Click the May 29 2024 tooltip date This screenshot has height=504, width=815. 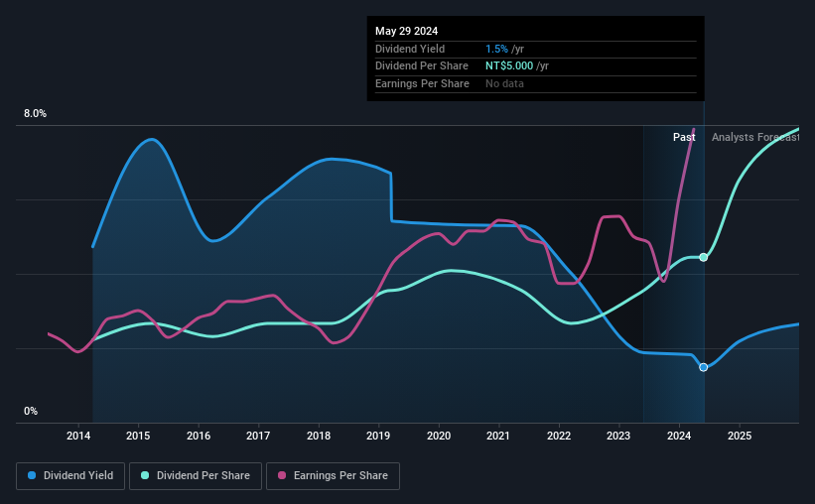pyautogui.click(x=406, y=31)
